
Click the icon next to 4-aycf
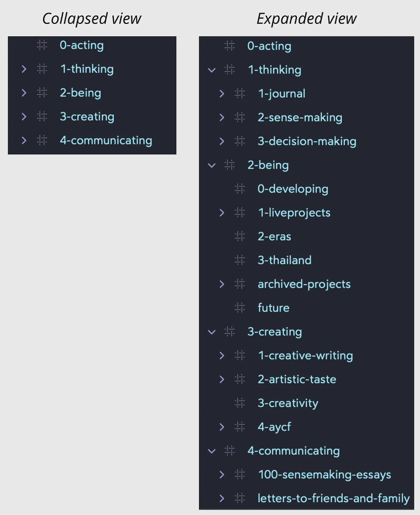coord(240,426)
